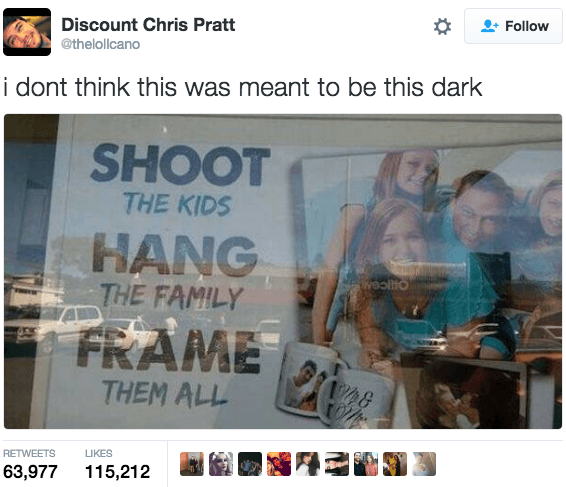Image resolution: width=566 pixels, height=487 pixels.
Task: Open fourth liker avatar with orange-red selfie
Action: point(279,464)
